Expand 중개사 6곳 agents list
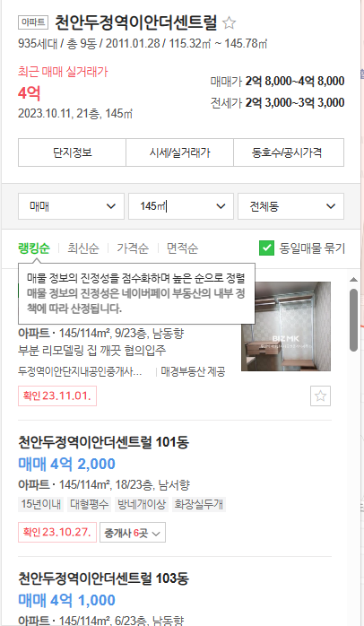The width and height of the screenshot is (364, 626). coord(133,533)
